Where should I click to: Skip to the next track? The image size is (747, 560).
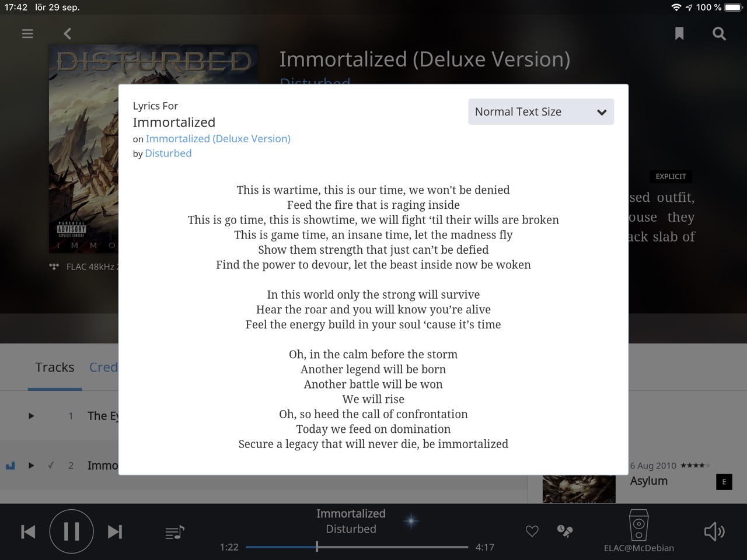(x=115, y=531)
